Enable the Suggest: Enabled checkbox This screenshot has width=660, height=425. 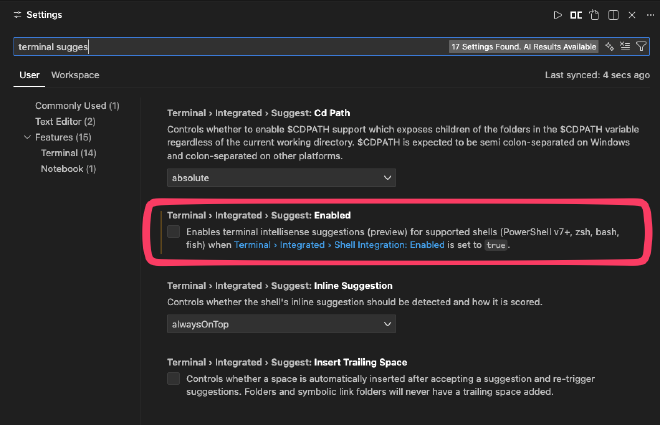(173, 231)
